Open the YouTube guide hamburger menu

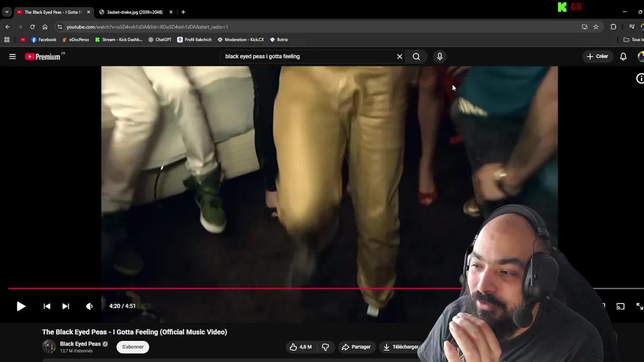(13, 56)
